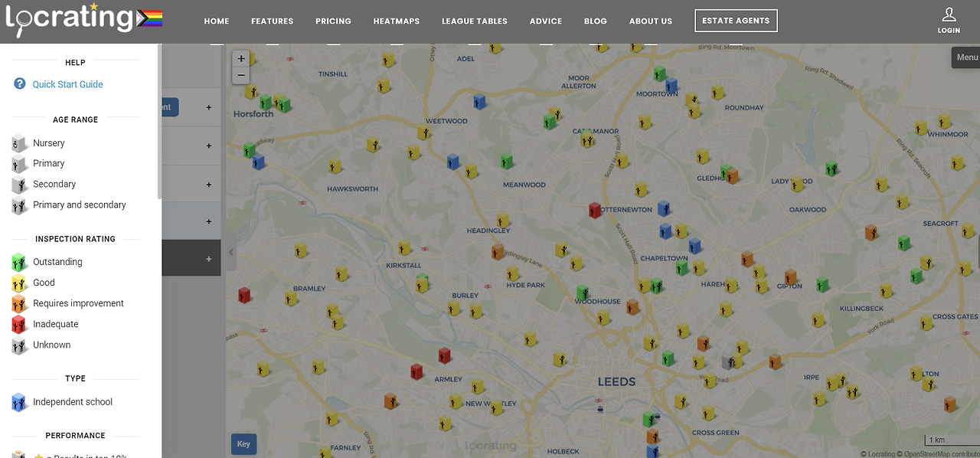Click the yellow Good rating icon
Screen dimensions: 980x458
(19, 283)
